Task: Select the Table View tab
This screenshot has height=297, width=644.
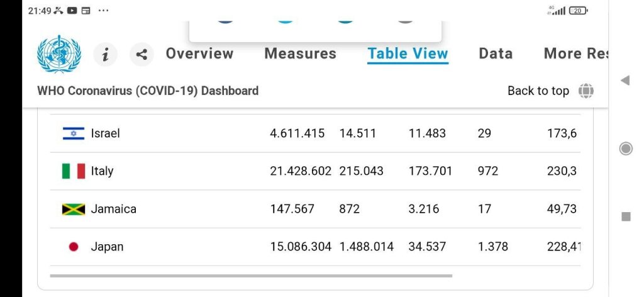Action: tap(408, 53)
